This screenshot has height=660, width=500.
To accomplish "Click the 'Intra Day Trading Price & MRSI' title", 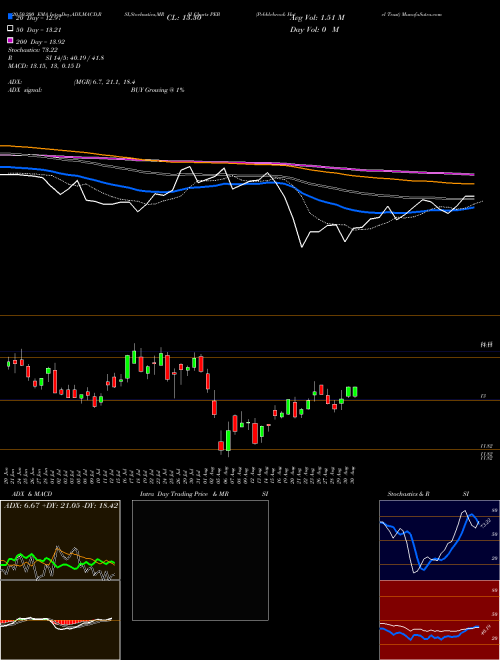I will point(204,494).
